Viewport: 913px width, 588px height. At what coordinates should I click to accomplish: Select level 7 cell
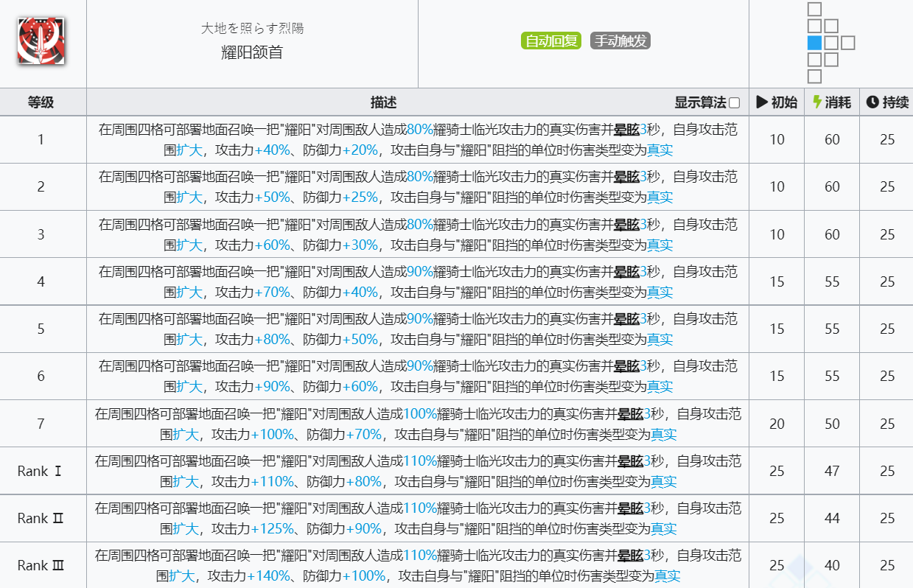41,424
